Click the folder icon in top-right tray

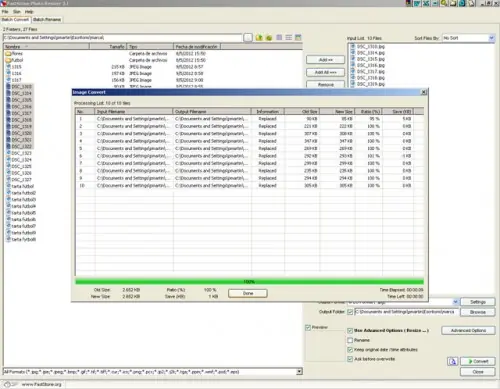pyautogui.click(x=453, y=3)
